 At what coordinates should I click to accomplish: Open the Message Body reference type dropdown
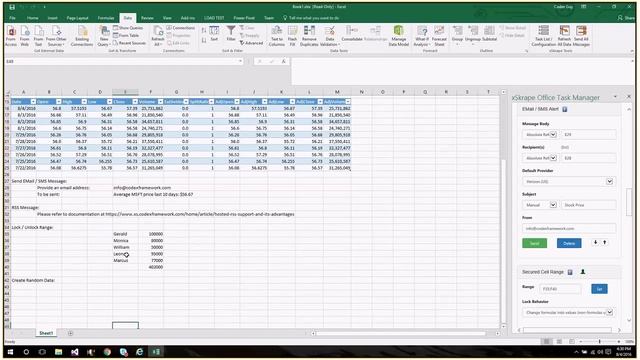click(x=553, y=134)
